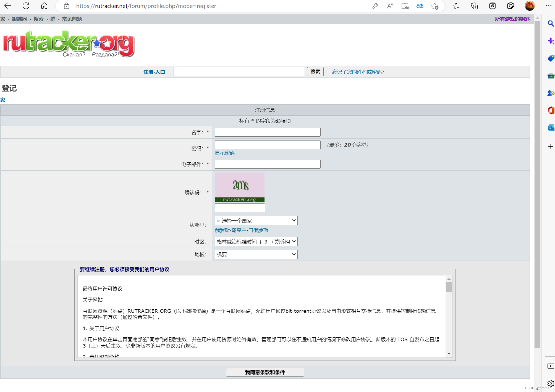This screenshot has height=392, width=555.
Task: Click the rutracker.org logo
Action: [69, 44]
